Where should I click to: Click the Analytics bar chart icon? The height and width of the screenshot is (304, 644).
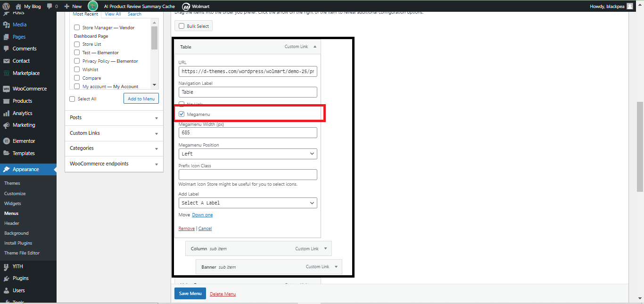click(x=6, y=113)
